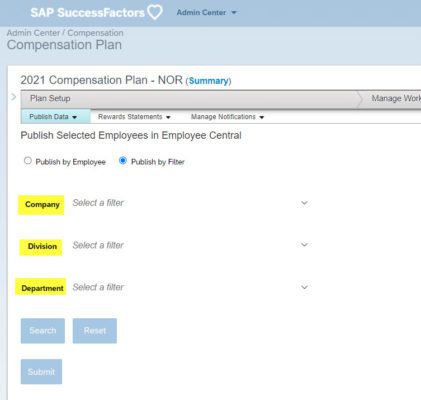Select the Publish by Filter radio button
Screen dimensions: 421x400
point(123,161)
